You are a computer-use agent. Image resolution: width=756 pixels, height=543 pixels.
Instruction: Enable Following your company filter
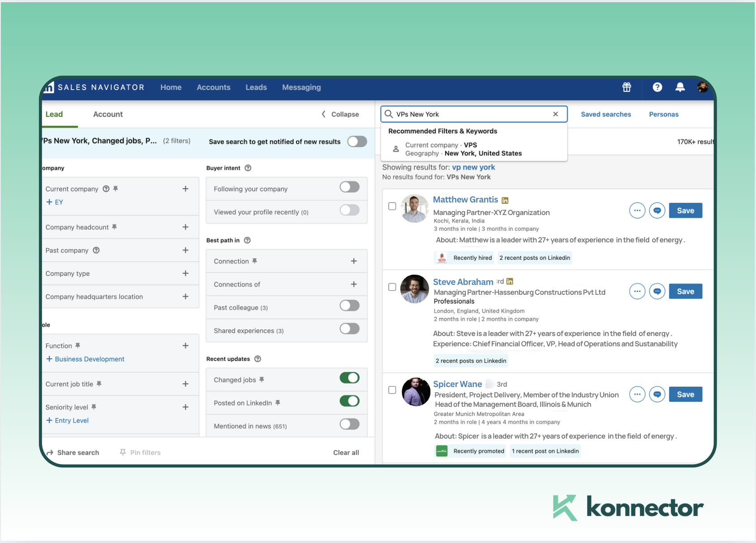point(349,187)
